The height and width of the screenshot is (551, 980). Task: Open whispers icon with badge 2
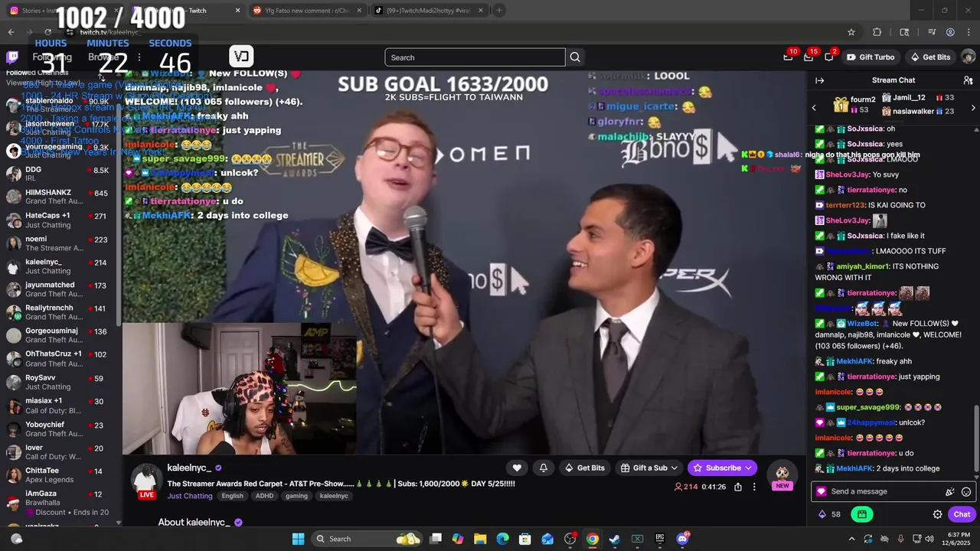(829, 57)
